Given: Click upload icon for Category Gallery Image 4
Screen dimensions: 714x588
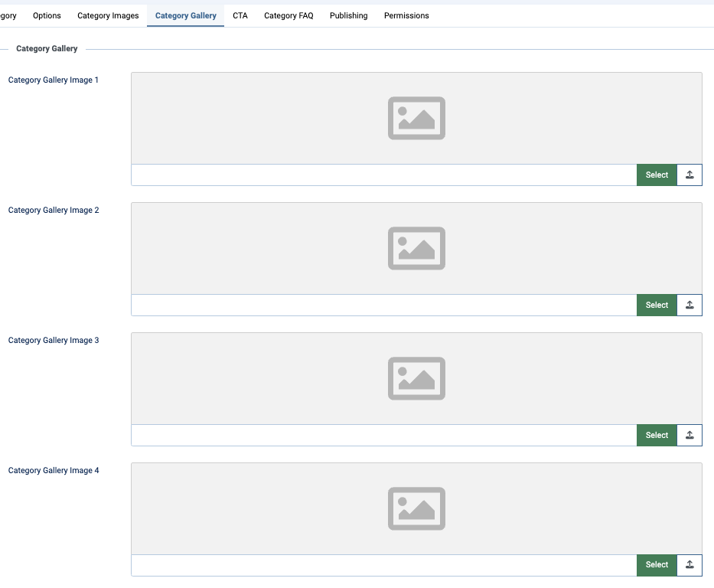Looking at the screenshot, I should pyautogui.click(x=690, y=565).
